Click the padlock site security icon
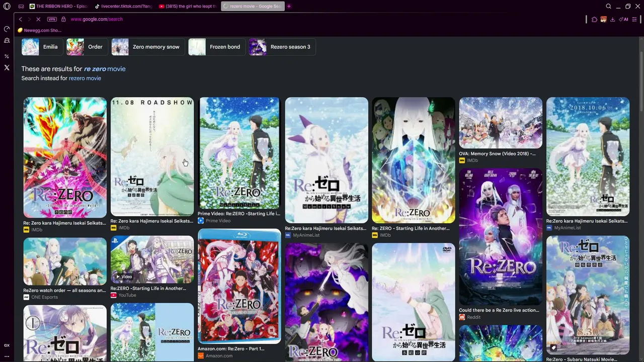 coord(63,19)
